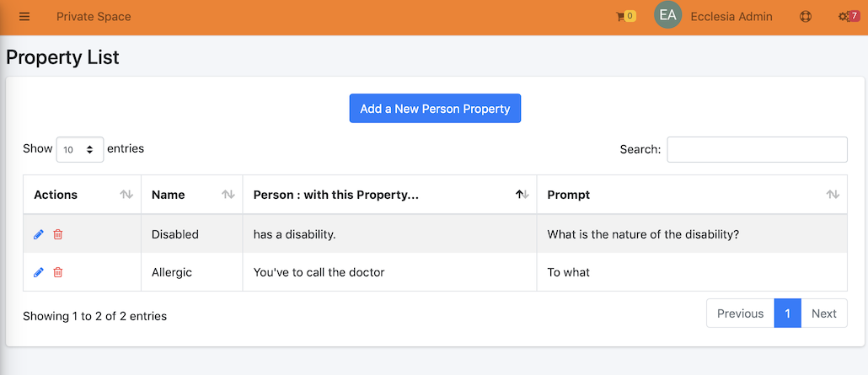The height and width of the screenshot is (375, 868).
Task: Sort the table by Actions column
Action: point(82,195)
